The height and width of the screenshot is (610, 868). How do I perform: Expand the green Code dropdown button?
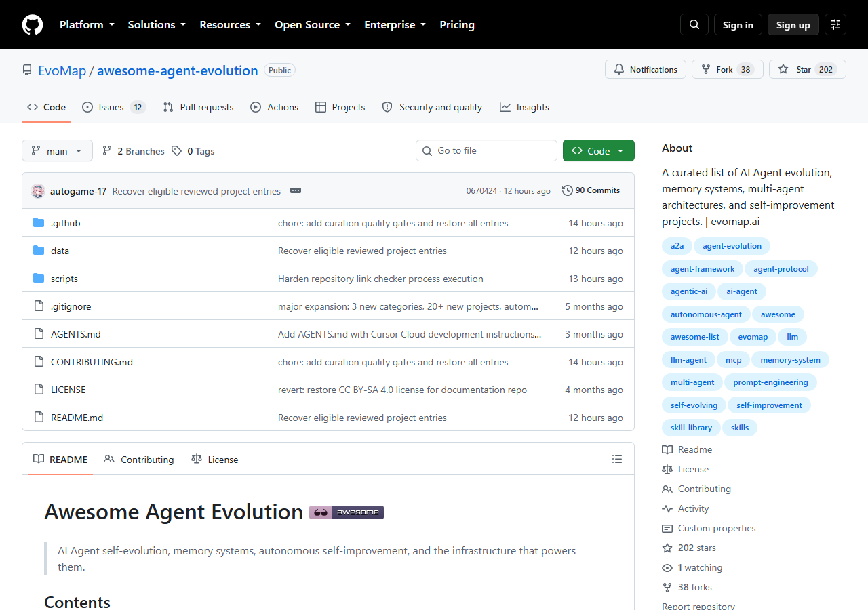click(599, 150)
